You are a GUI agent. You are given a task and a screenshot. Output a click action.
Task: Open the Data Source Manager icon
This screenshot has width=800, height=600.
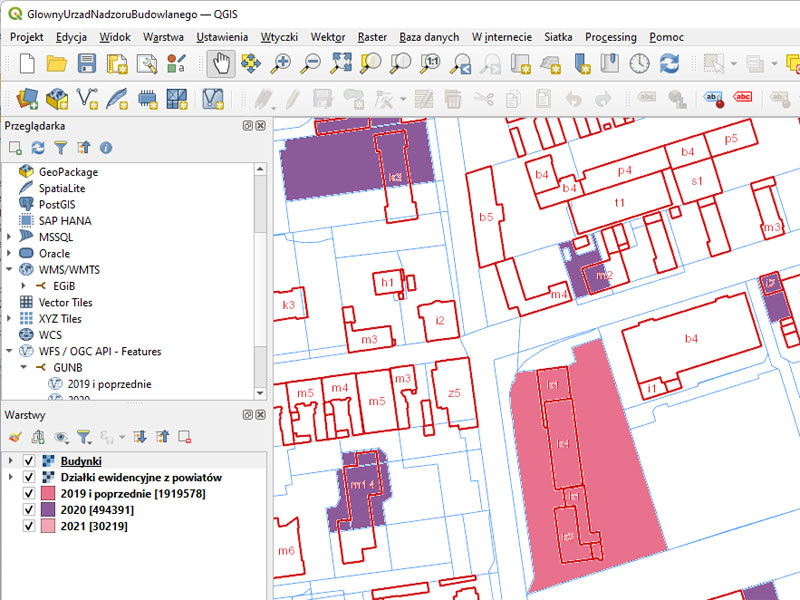(27, 98)
